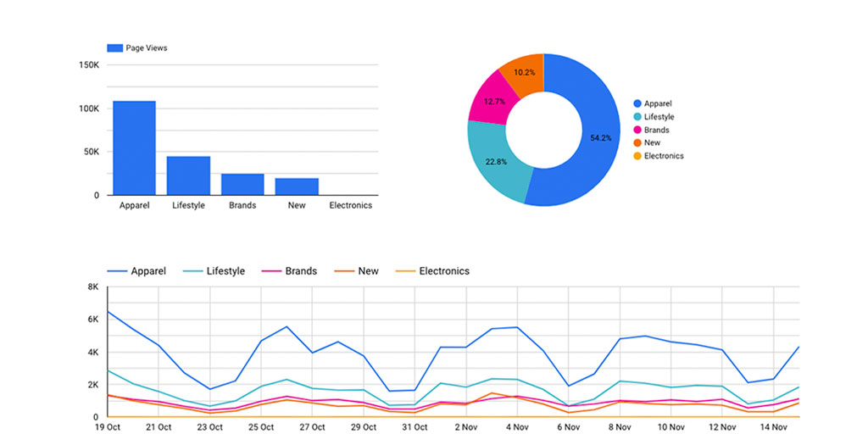This screenshot has height=434, width=868.
Task: Click Electronics in the donut chart legend
Action: [x=663, y=156]
